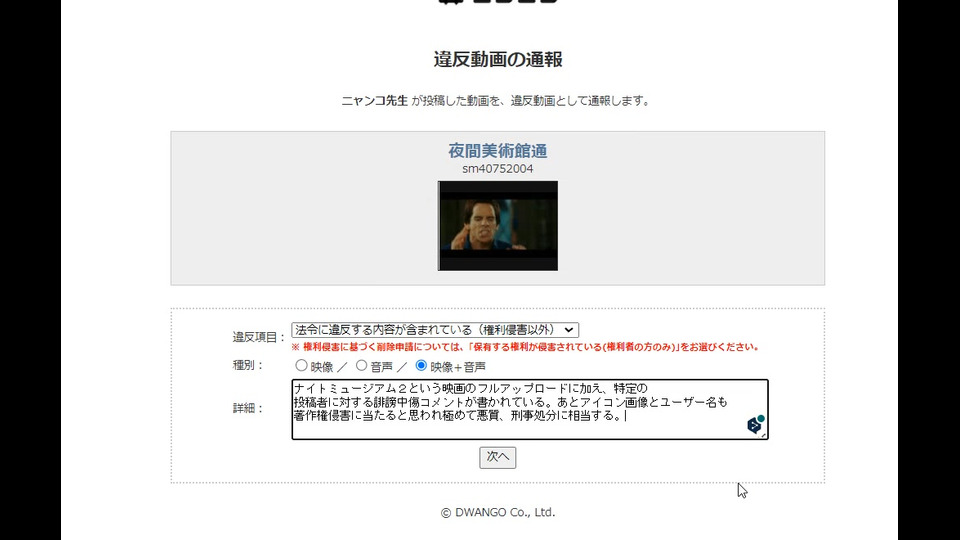Open the 違反項目 violation category dropdown
This screenshot has height=540, width=960.
(435, 330)
